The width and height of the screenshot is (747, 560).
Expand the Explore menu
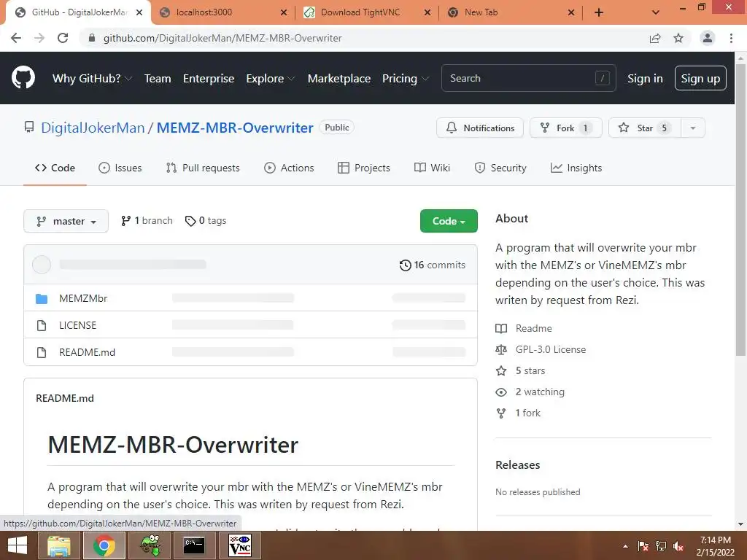point(270,78)
